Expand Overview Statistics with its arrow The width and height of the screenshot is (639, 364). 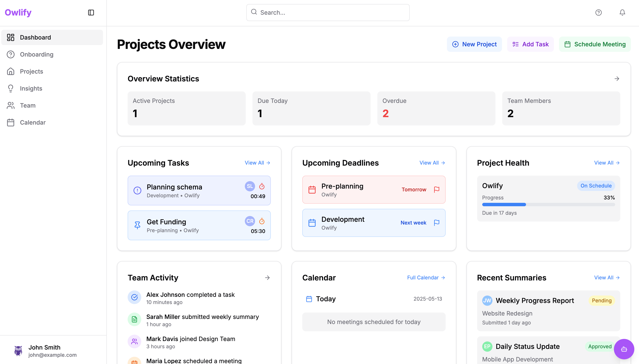(617, 78)
